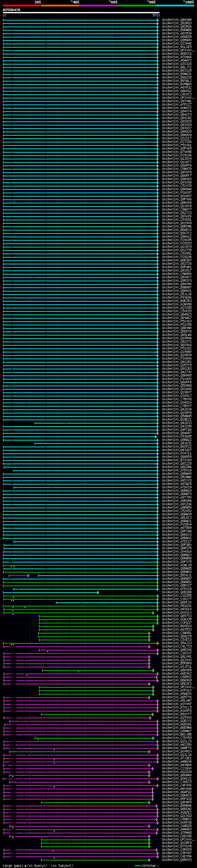Click the purple alignment bar for UniRef100_C4L7S3

77,647
